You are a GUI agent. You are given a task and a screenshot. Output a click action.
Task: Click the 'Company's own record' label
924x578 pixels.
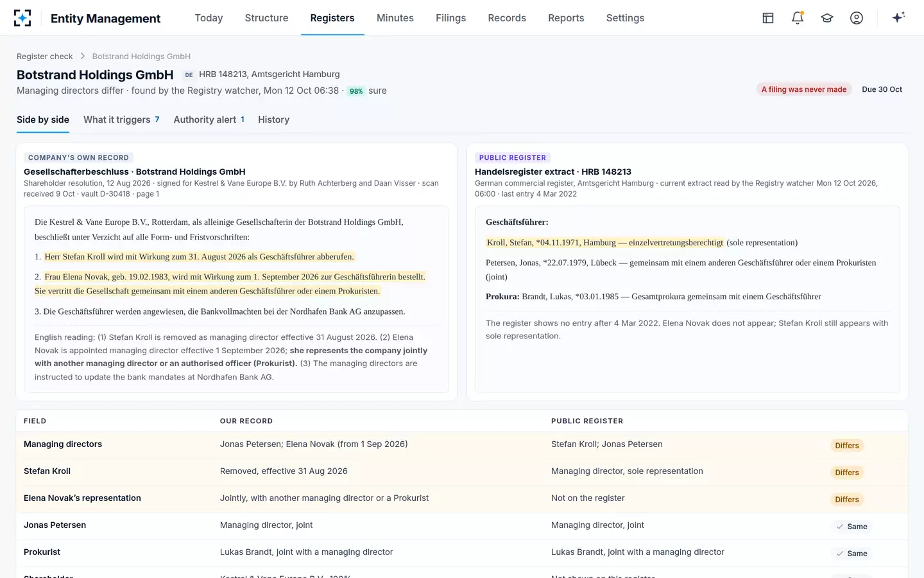point(78,157)
